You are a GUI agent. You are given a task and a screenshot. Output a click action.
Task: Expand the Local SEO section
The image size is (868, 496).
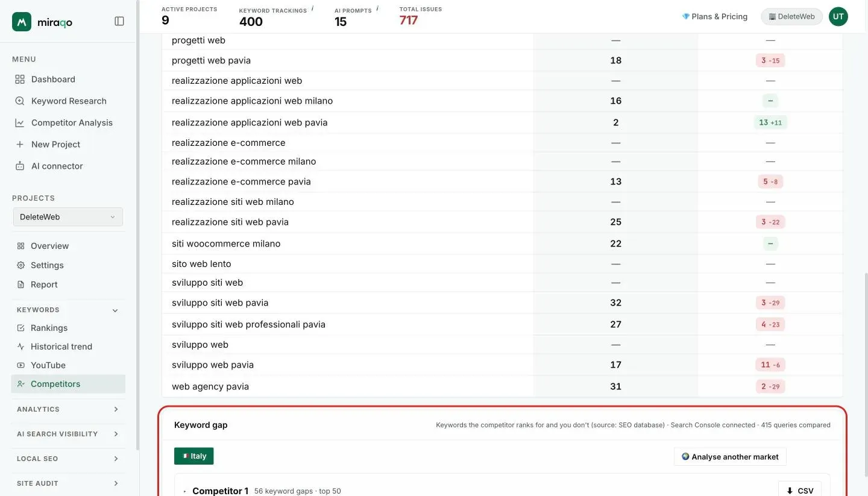[x=68, y=459]
